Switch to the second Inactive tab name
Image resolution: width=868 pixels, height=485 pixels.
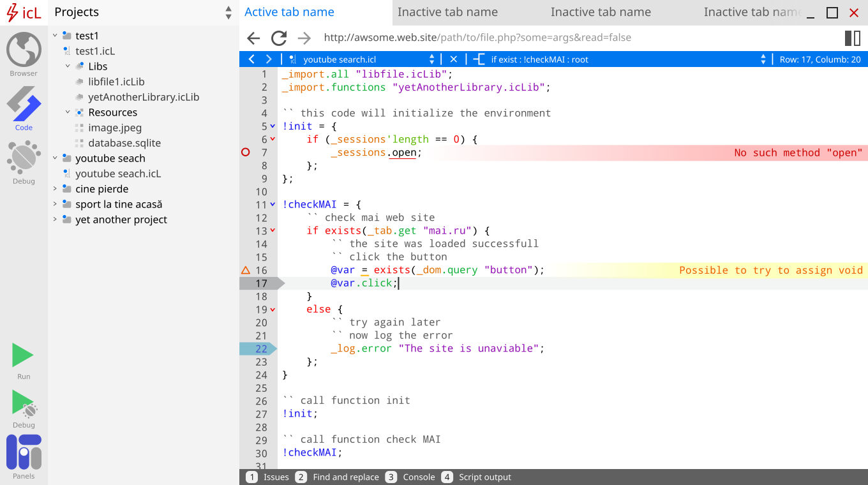coord(601,12)
